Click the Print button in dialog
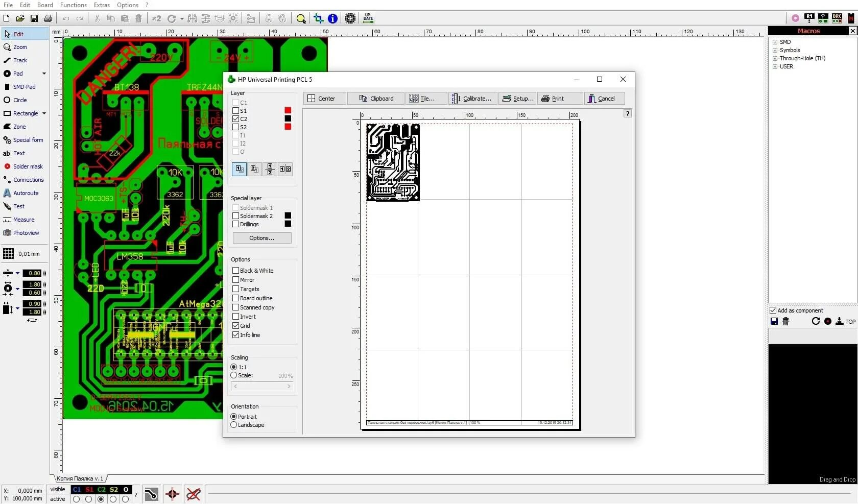 click(x=560, y=99)
